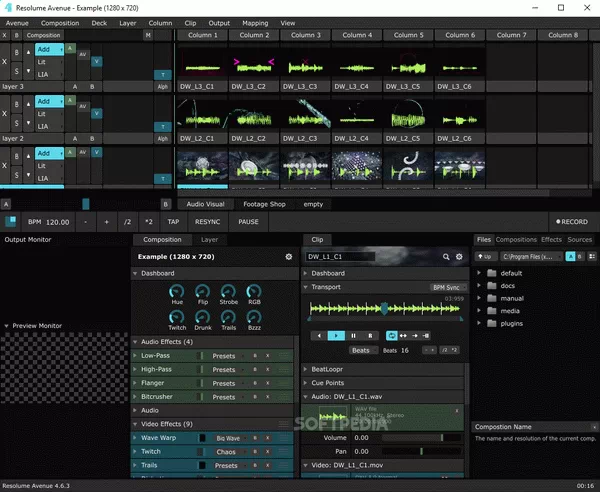Click the Twitch dashboard knob
The height and width of the screenshot is (492, 600).
point(177,317)
